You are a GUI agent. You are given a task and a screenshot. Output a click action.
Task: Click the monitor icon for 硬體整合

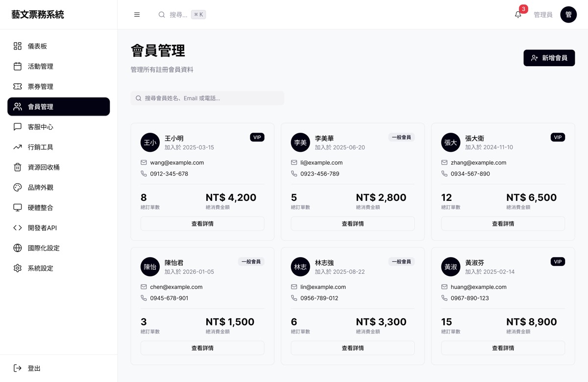coord(18,208)
